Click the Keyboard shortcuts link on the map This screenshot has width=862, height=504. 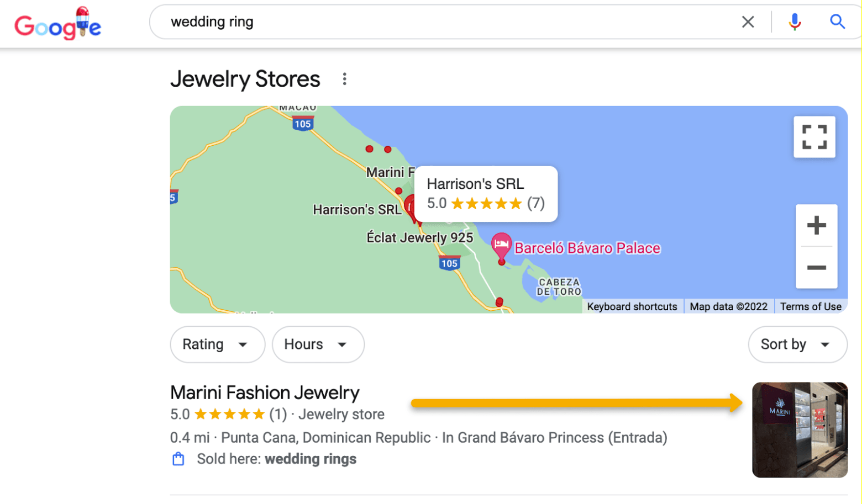632,306
